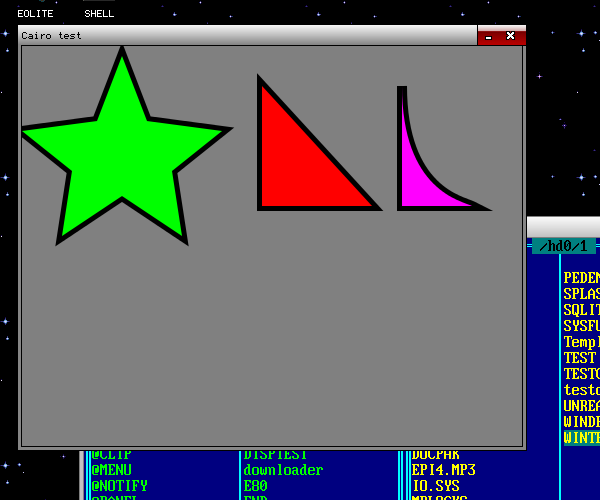
Task: Select the SYSFU entry in right panel
Action: [581, 326]
